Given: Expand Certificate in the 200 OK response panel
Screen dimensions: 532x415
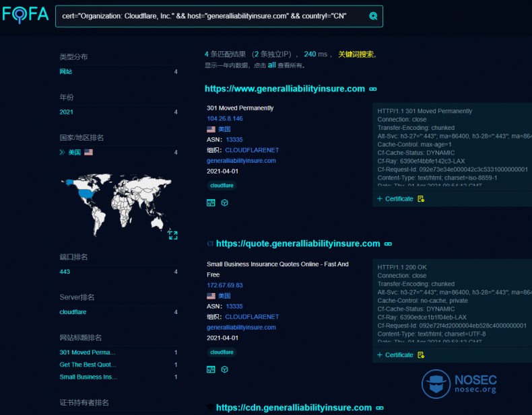Looking at the screenshot, I should click(x=395, y=355).
